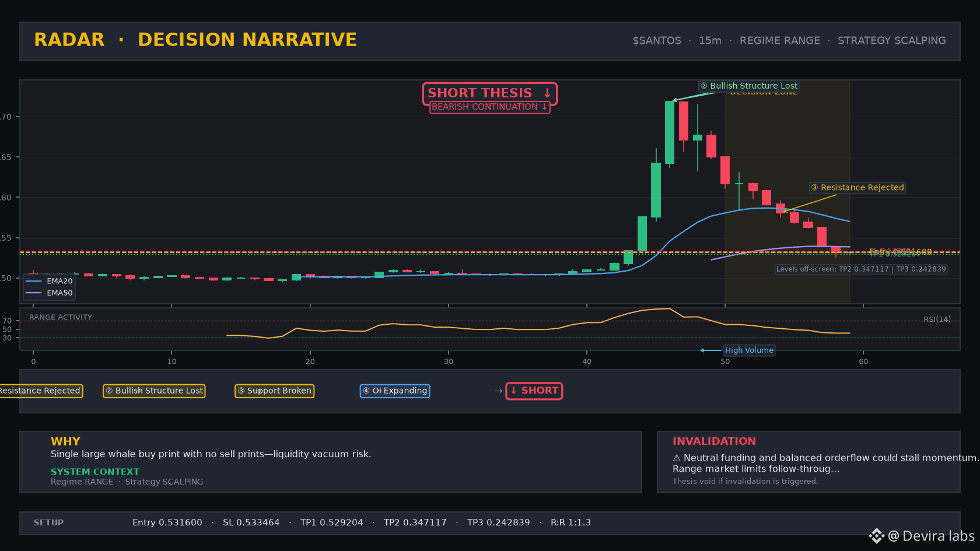Screen dimensions: 980x551
Task: Click the RANGE ACTIVITY panel label
Action: click(x=61, y=317)
